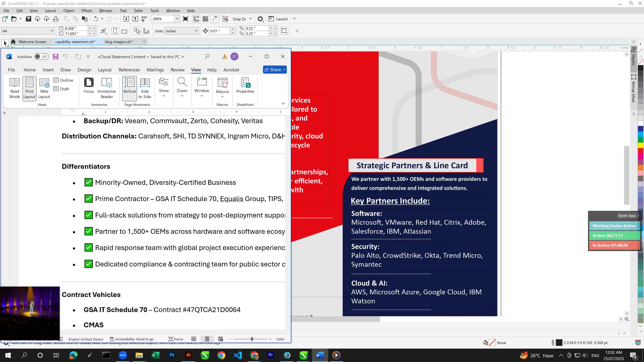The image size is (644, 362).
Task: Open Zoom app from taskbar
Action: pyautogui.click(x=122, y=355)
